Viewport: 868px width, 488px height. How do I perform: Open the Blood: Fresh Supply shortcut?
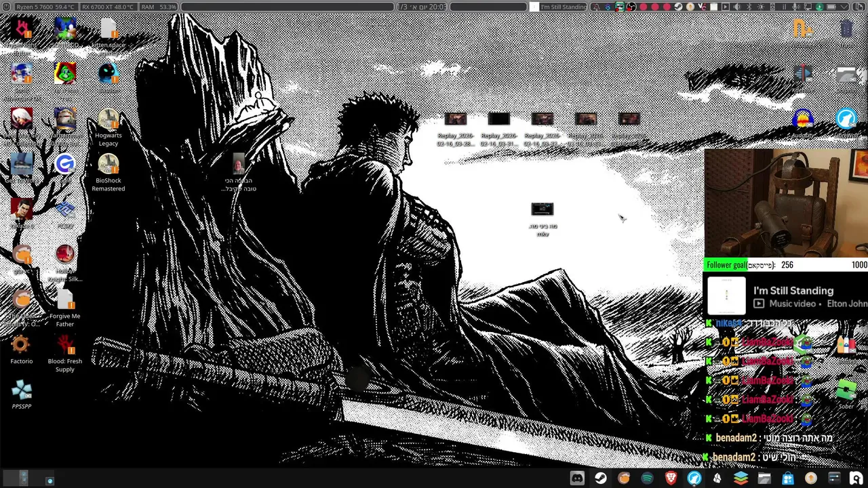tap(65, 344)
